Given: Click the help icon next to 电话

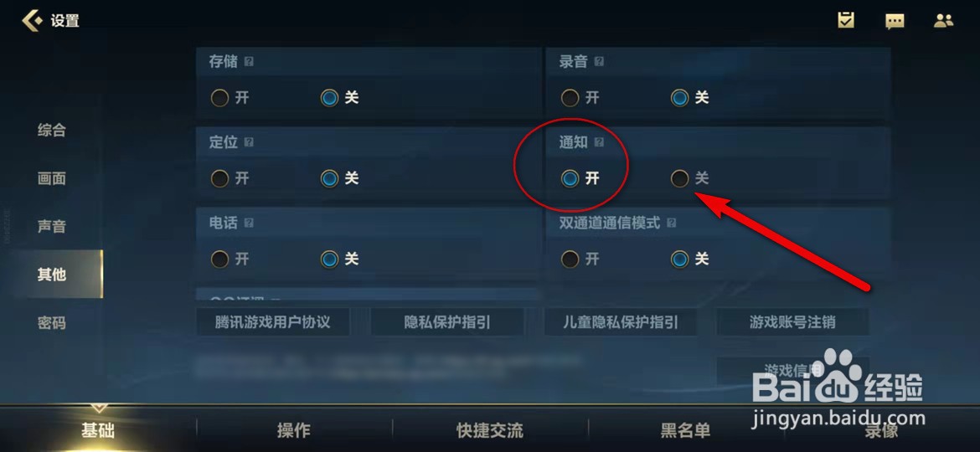Looking at the screenshot, I should [x=249, y=223].
